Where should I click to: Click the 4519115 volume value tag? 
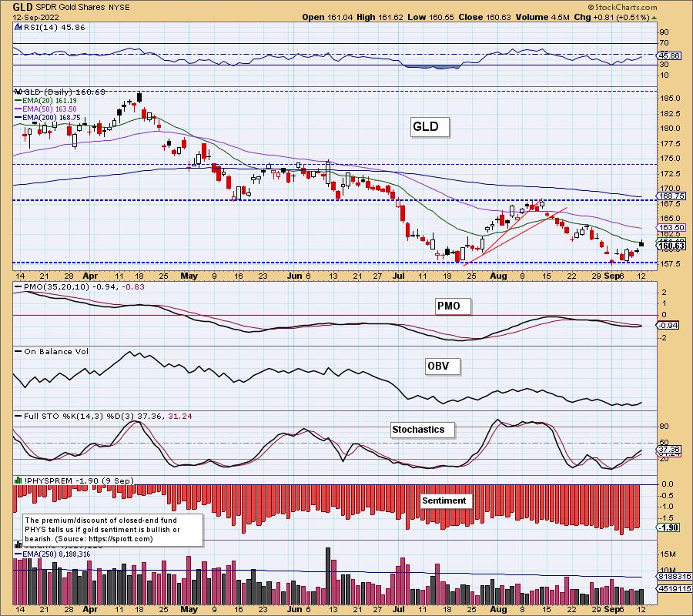pyautogui.click(x=675, y=588)
